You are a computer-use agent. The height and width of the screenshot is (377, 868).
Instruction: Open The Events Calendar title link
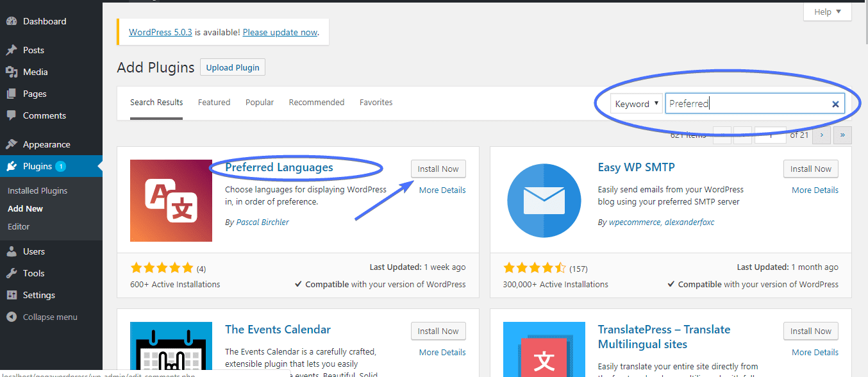coord(278,330)
